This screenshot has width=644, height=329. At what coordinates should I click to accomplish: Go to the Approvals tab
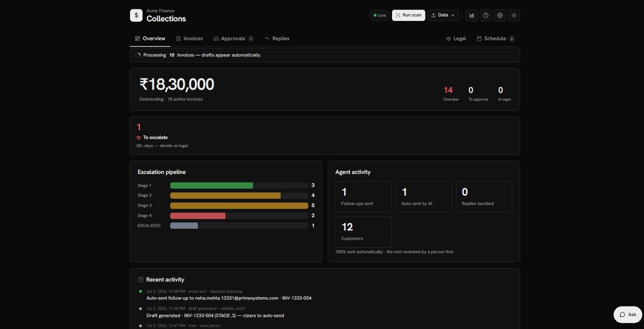point(233,39)
